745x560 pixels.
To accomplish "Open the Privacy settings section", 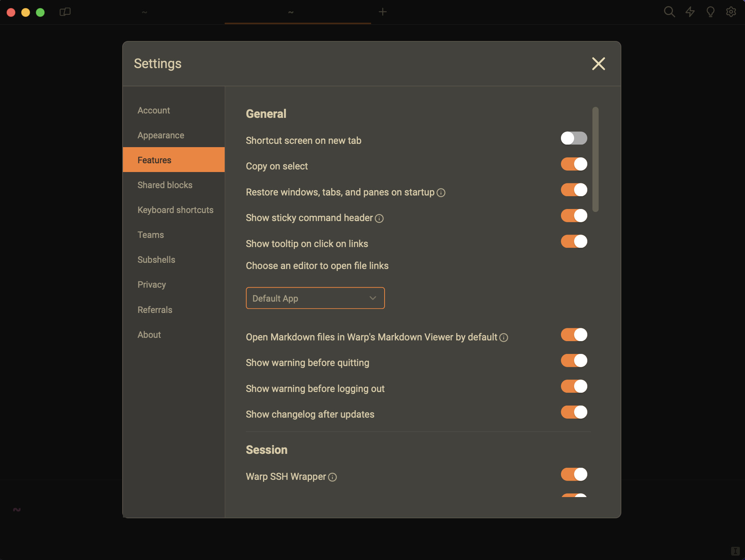I will tap(151, 285).
